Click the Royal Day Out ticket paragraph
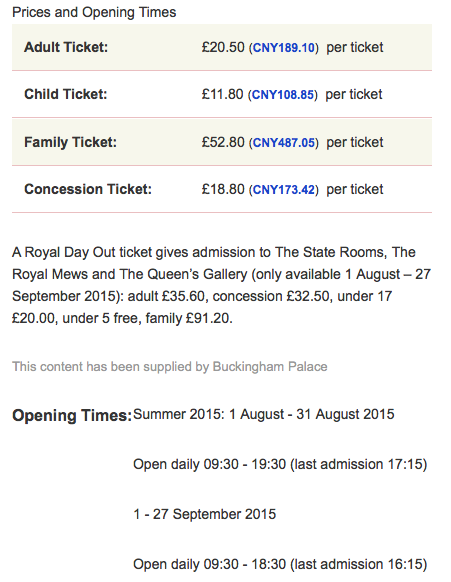Screen dimensions: 451x582 coord(221,285)
